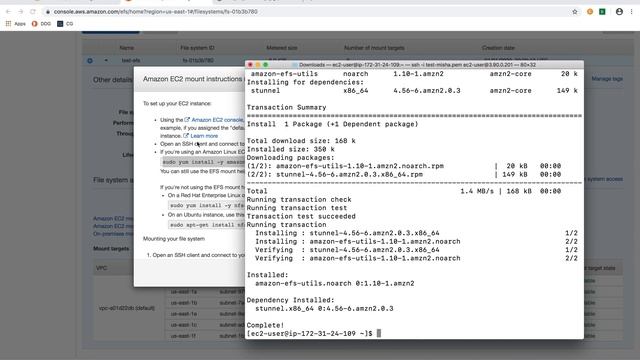Sort by the Name column header
The image size is (640, 360).
127,48
